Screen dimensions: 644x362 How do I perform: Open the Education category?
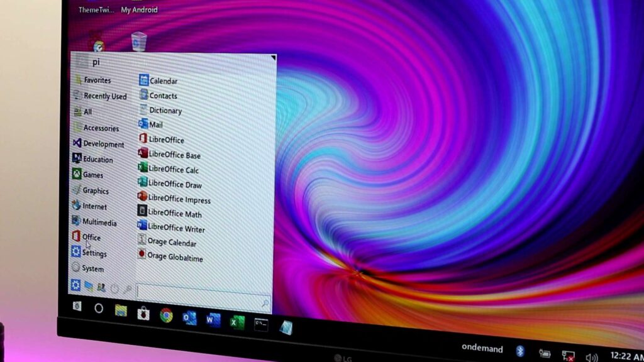(93, 159)
